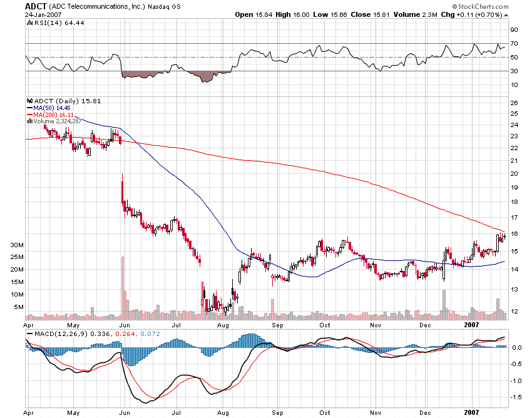The width and height of the screenshot is (532, 418).
Task: Click the 17 label on price axis
Action: coord(514,218)
